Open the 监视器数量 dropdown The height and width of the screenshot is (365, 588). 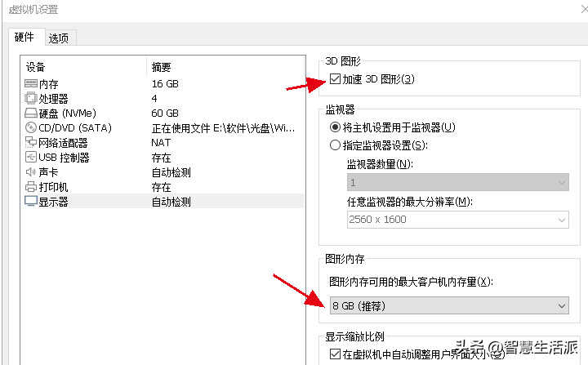pyautogui.click(x=457, y=182)
